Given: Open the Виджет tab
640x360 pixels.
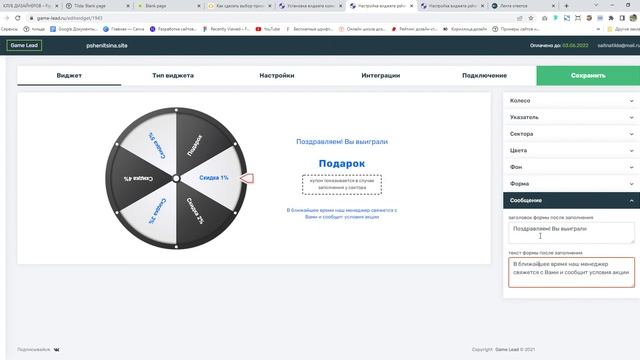Looking at the screenshot, I should point(69,76).
